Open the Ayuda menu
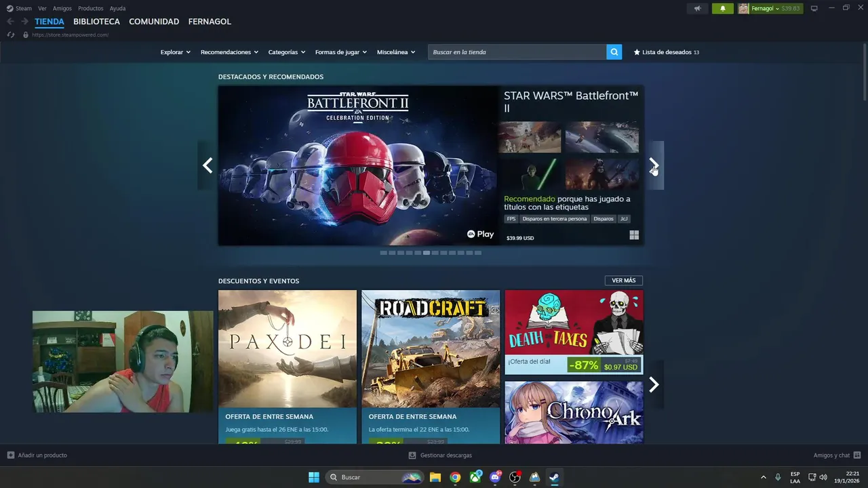Screen dimensions: 868x488 tap(117, 8)
